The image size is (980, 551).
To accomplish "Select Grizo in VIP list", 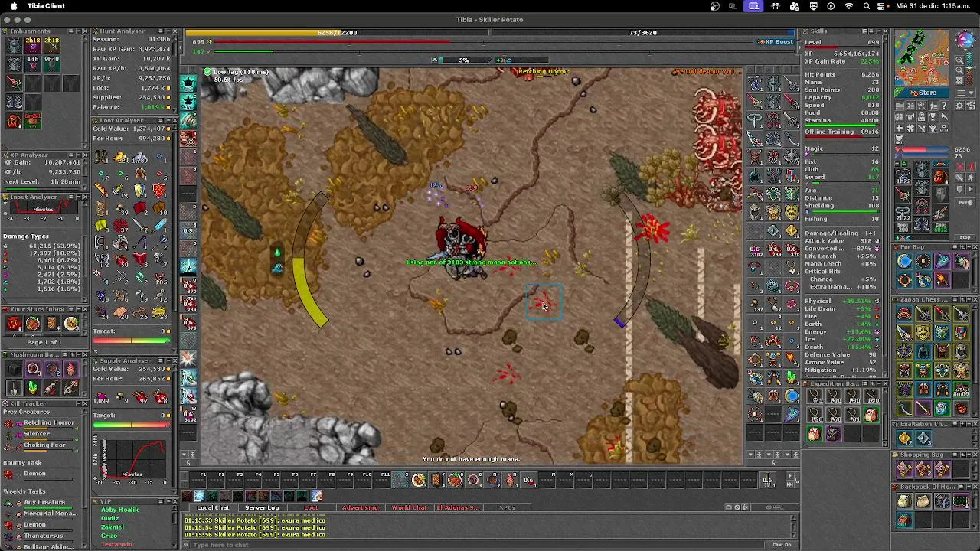I will coord(109,536).
